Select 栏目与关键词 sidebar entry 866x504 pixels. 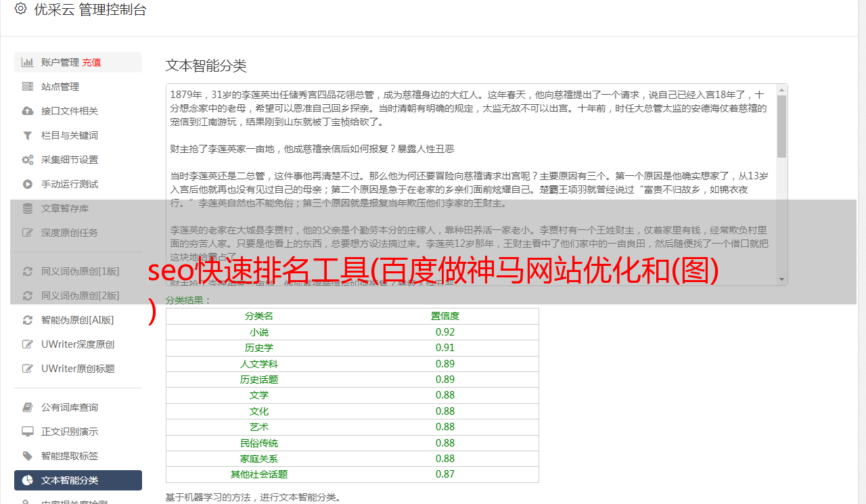tap(78, 135)
